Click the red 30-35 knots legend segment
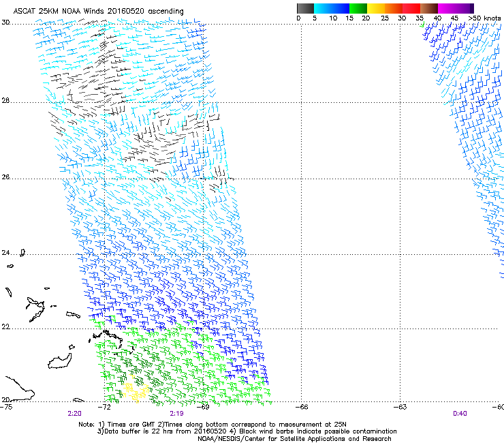The height and width of the screenshot is (443, 504). [x=411, y=8]
